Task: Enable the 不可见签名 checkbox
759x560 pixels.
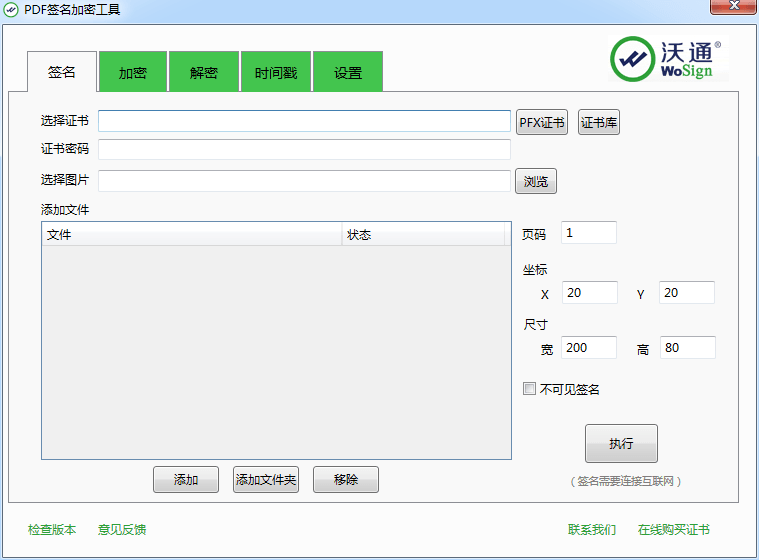Action: point(530,389)
